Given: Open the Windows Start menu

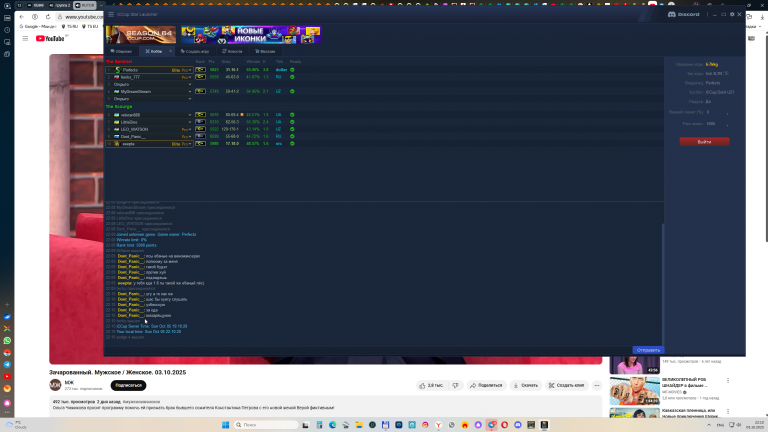Looking at the screenshot, I should 225,425.
